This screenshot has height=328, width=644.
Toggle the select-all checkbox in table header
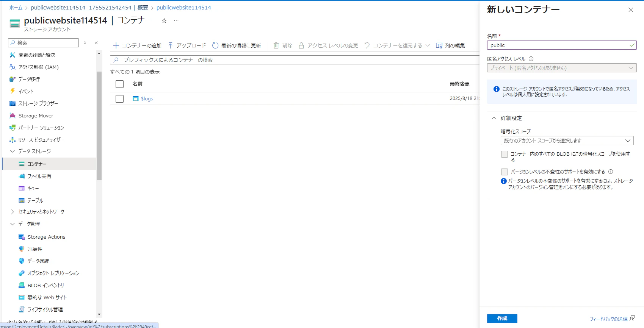pos(120,84)
